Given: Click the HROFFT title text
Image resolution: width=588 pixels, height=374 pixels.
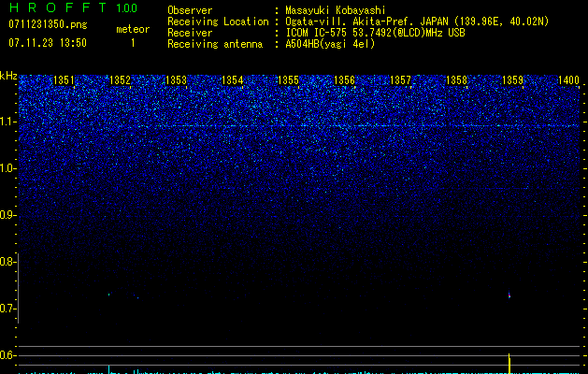Looking at the screenshot, I should coord(58,7).
